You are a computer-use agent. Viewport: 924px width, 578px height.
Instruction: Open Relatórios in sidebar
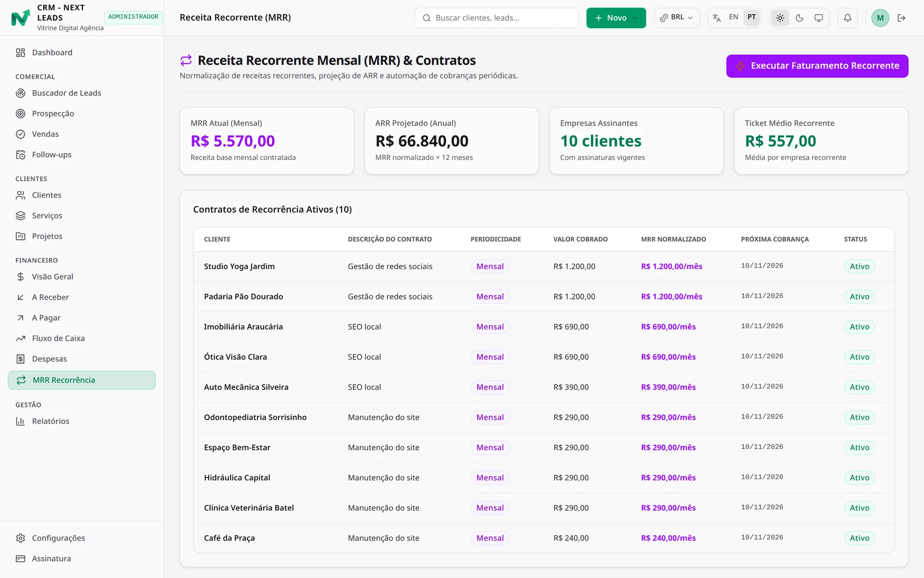82,421
